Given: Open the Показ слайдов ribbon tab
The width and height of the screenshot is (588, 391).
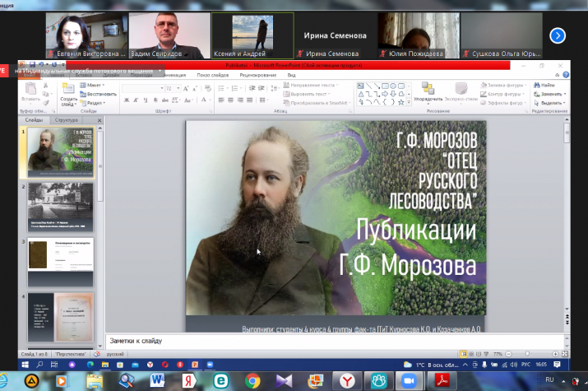Looking at the screenshot, I should click(x=213, y=75).
